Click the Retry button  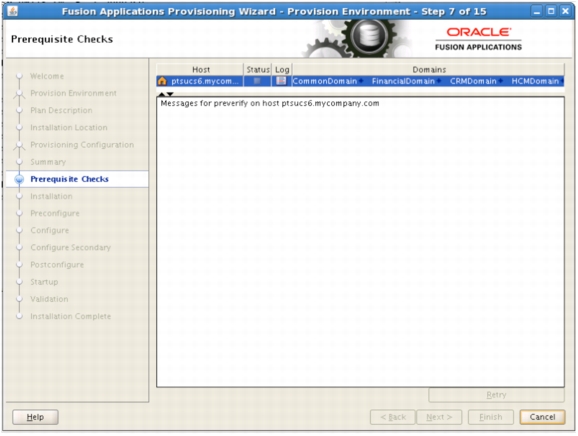coord(496,395)
